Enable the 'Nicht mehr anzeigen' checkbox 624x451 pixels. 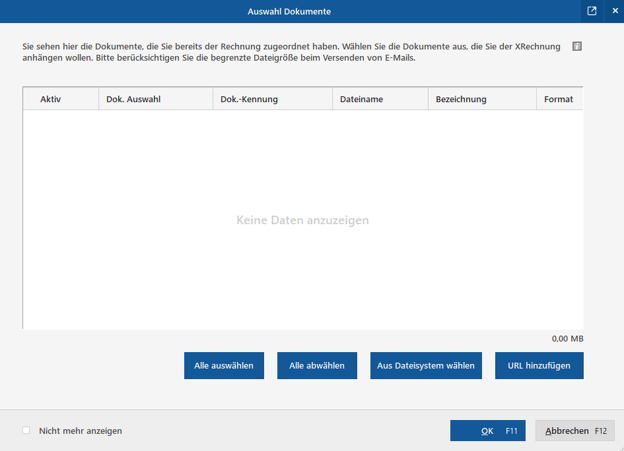[x=27, y=431]
